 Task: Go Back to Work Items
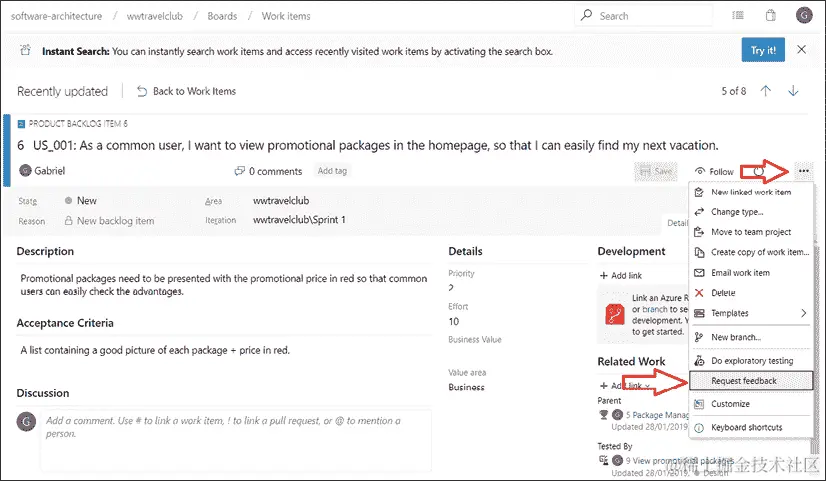click(186, 91)
